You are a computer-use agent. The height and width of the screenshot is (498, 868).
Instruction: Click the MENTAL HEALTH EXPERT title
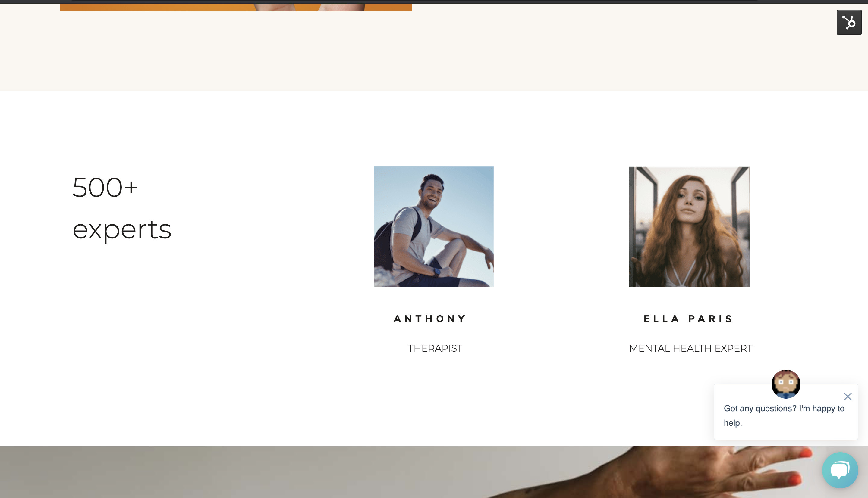tap(690, 348)
